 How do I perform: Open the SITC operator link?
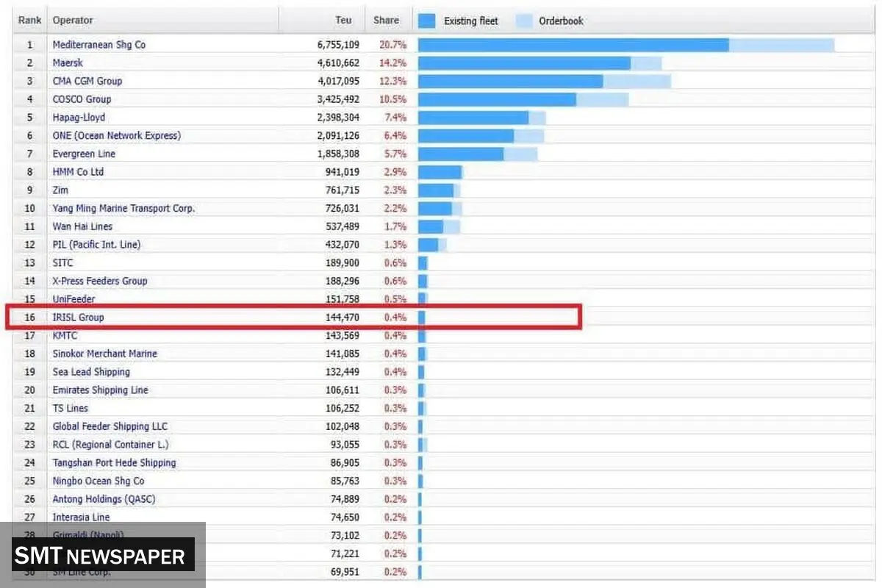click(x=63, y=262)
